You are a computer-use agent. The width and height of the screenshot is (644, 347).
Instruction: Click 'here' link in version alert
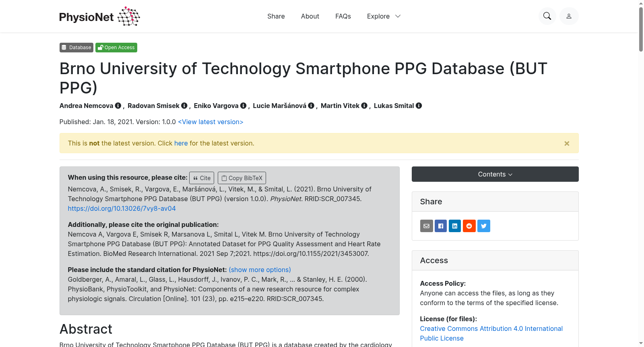(181, 143)
